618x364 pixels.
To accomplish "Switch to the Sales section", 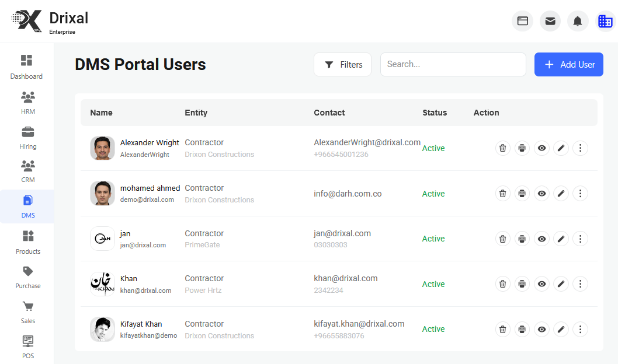I will (x=27, y=310).
